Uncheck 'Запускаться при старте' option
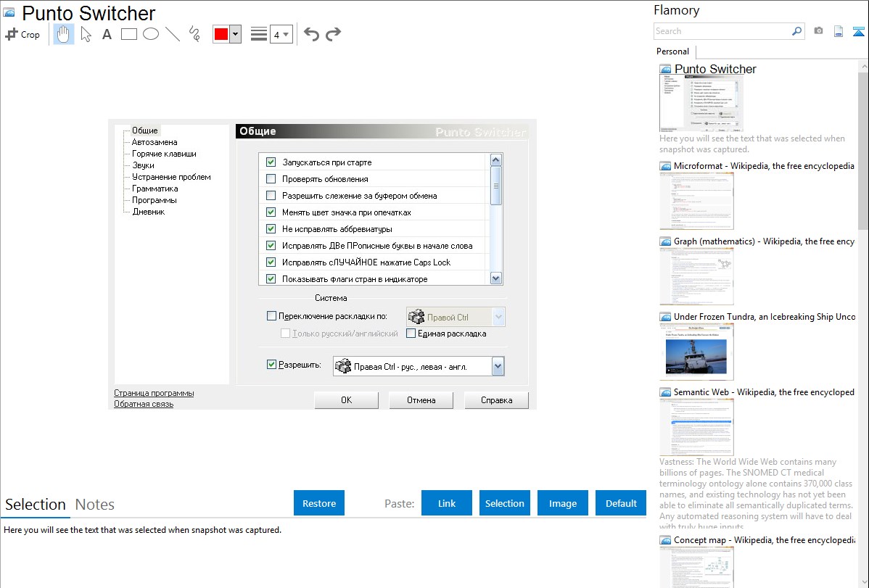 click(x=271, y=162)
